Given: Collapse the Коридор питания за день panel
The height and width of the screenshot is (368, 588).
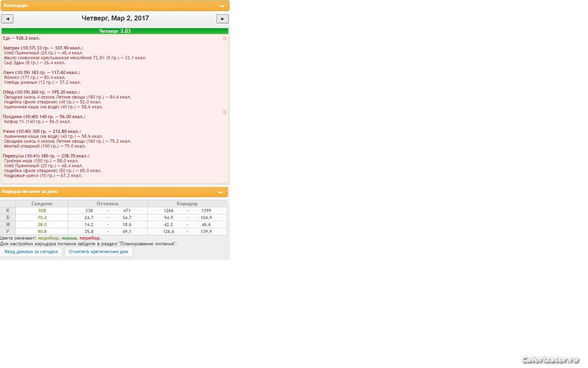Looking at the screenshot, I should [x=220, y=192].
